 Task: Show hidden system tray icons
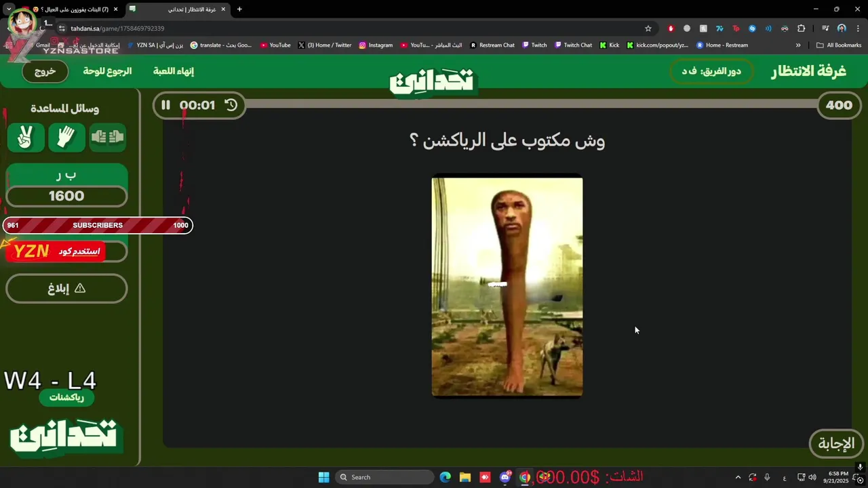[738, 477]
